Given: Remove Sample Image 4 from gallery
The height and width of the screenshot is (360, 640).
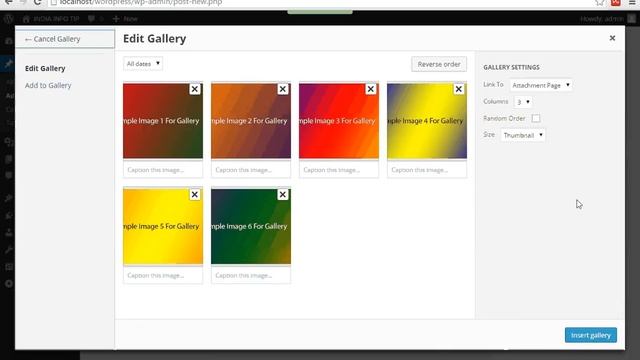Looking at the screenshot, I should click(458, 89).
